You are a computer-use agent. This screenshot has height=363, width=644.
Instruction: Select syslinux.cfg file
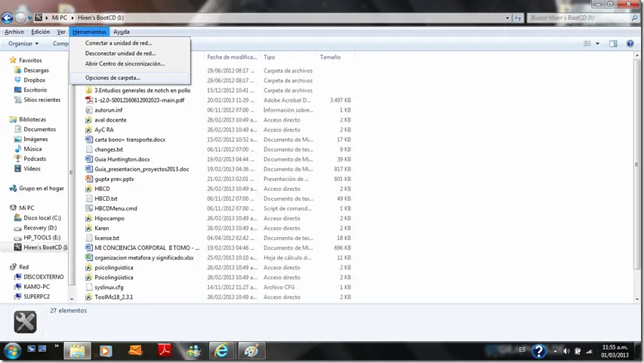click(x=109, y=288)
